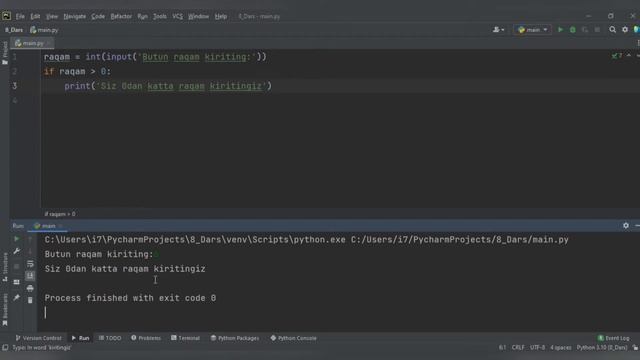
Task: Open Event Log
Action: (613, 338)
